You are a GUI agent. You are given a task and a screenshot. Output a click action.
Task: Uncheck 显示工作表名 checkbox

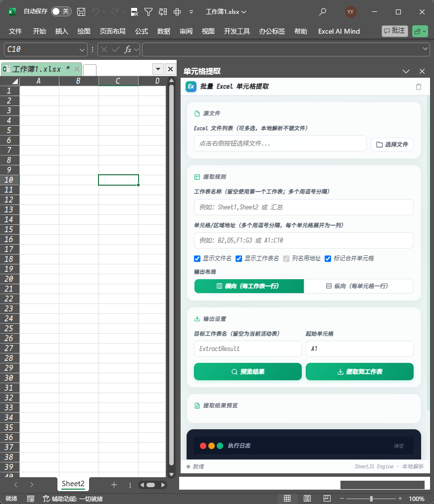(239, 258)
